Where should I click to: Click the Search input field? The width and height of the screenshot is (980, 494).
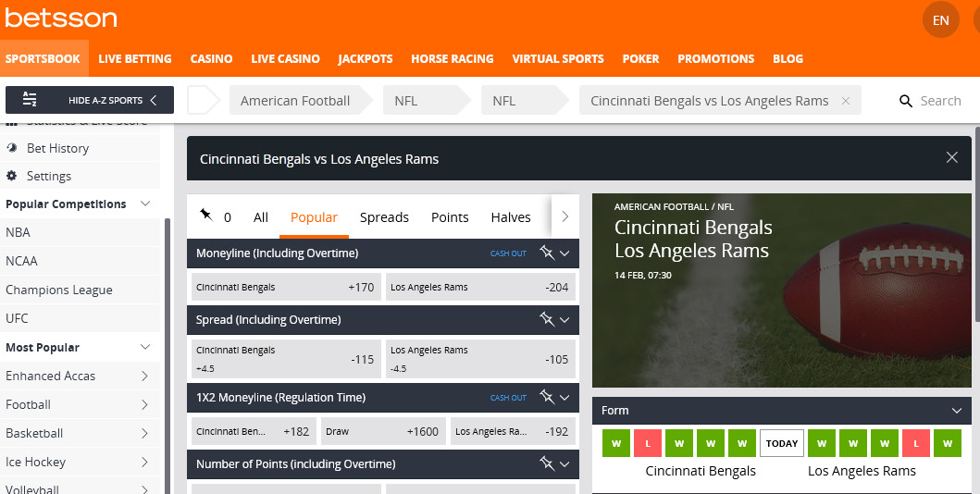pos(940,101)
